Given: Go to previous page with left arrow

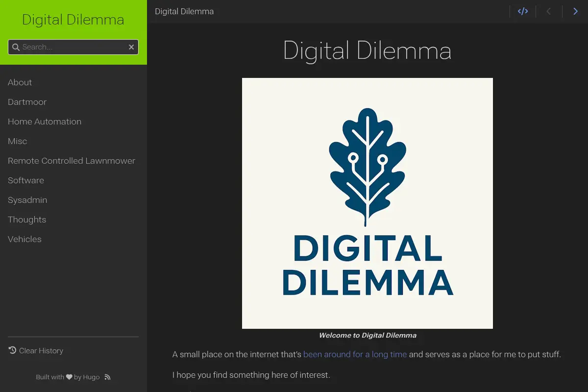Looking at the screenshot, I should [549, 11].
